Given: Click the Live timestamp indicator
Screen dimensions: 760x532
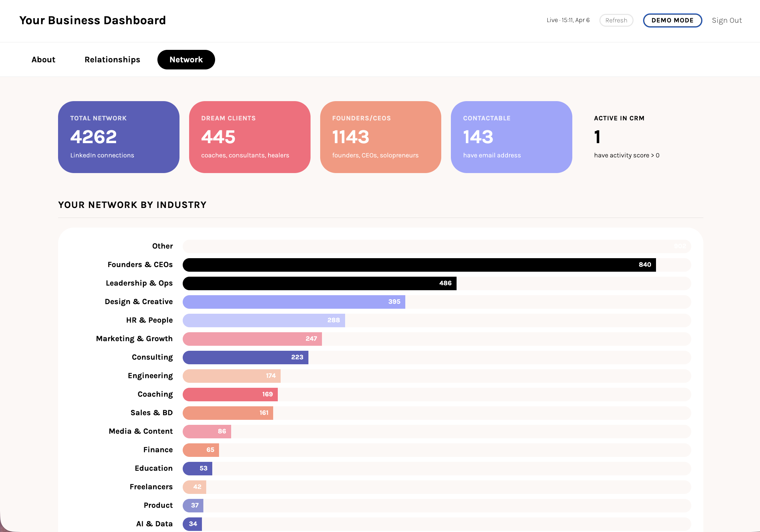Looking at the screenshot, I should (568, 20).
